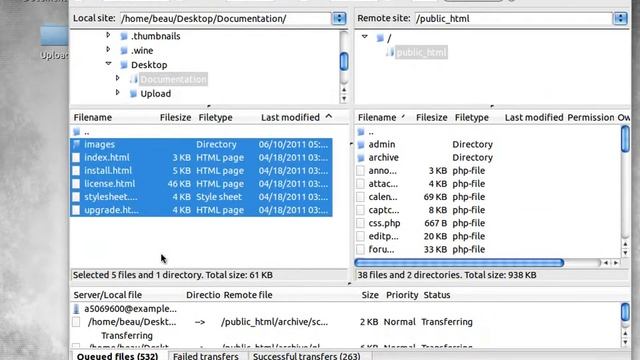Select the attac... php file icon
Viewport: 640px width, 360px height.
click(x=360, y=184)
